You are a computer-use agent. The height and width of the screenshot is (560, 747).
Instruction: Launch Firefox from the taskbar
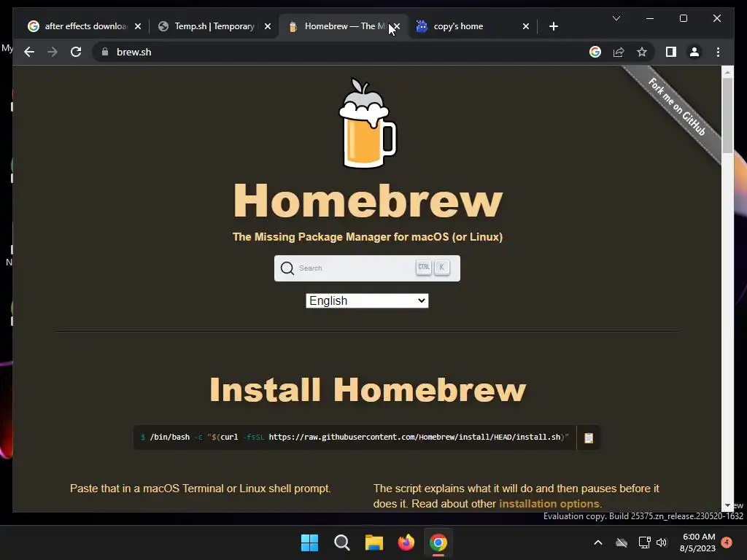(406, 542)
